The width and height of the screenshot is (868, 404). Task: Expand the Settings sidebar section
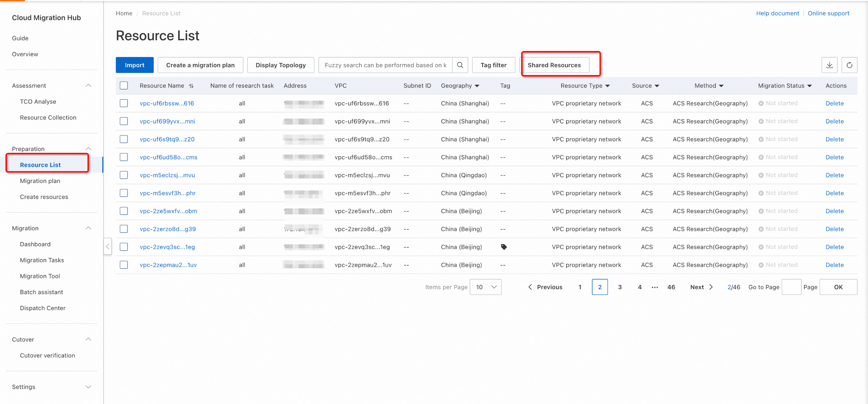88,387
